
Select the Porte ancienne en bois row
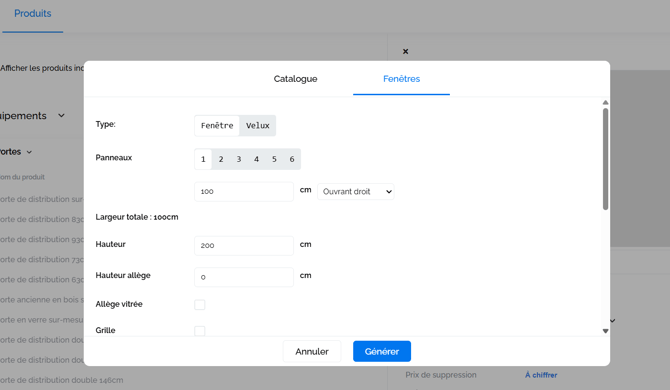pos(42,299)
